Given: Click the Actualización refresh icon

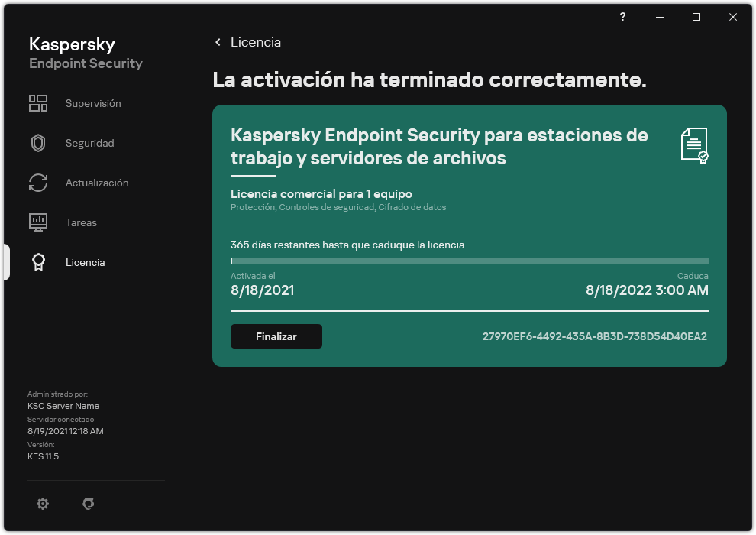Looking at the screenshot, I should tap(38, 183).
